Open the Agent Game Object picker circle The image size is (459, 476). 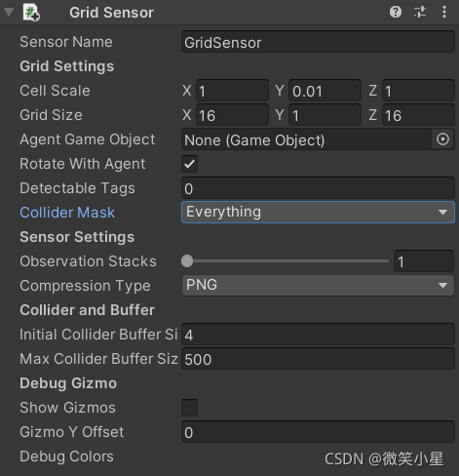442,139
